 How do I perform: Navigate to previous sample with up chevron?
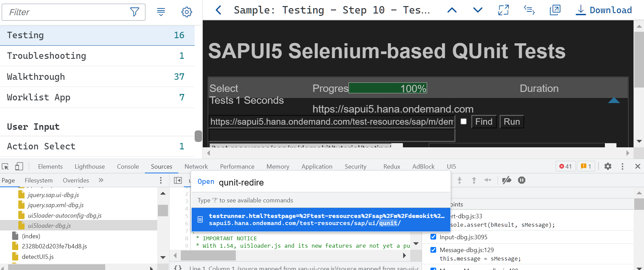pos(452,10)
